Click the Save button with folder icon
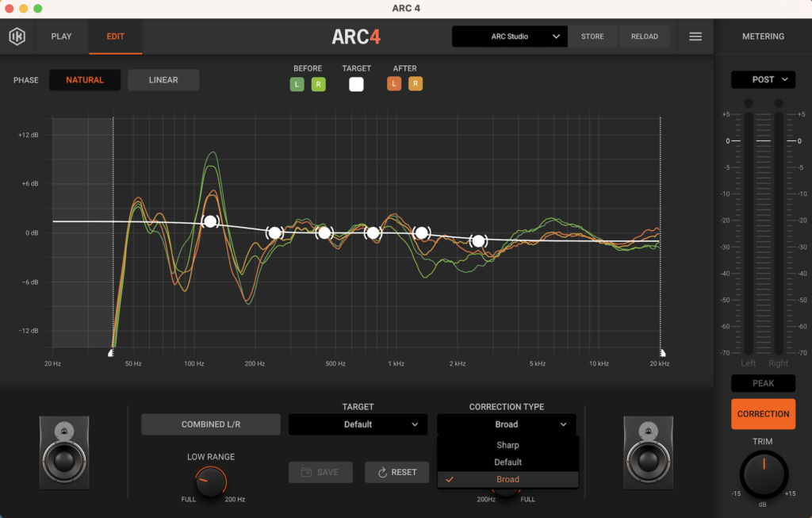This screenshot has height=518, width=812. point(320,472)
